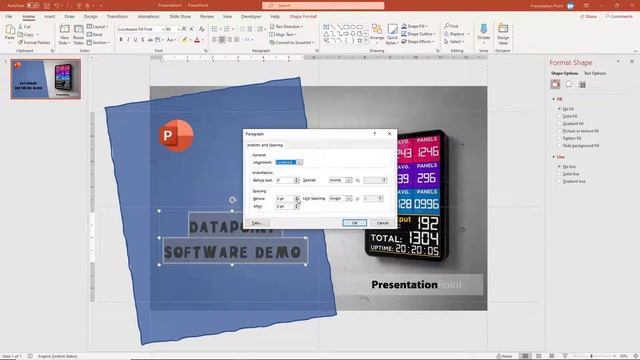640x360 pixels.
Task: Click the Before spacing stepper arrows
Action: coord(297,198)
